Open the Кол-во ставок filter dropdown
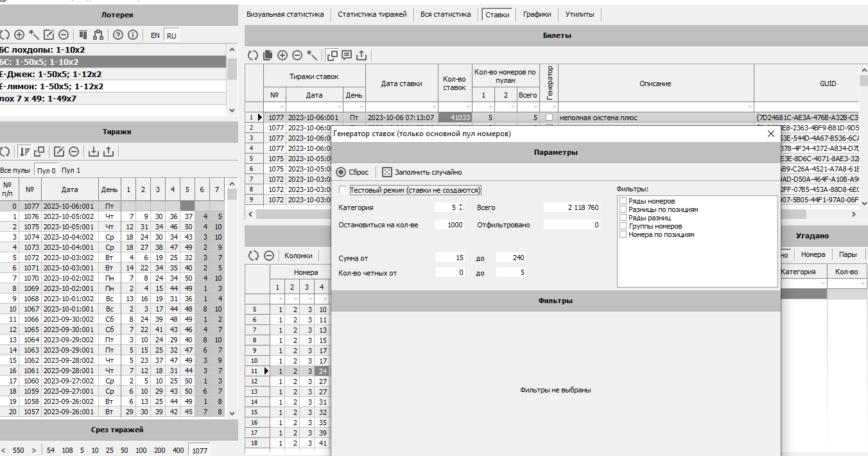868x456 pixels. pyautogui.click(x=468, y=107)
